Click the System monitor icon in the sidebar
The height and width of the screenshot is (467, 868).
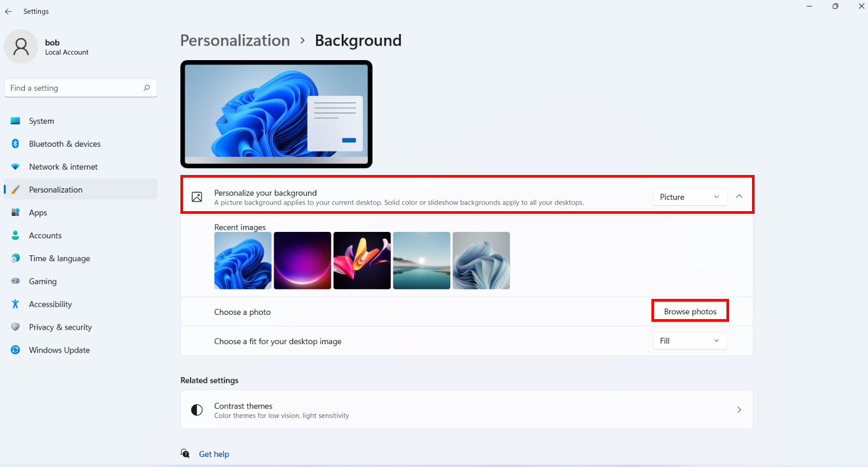coord(15,121)
